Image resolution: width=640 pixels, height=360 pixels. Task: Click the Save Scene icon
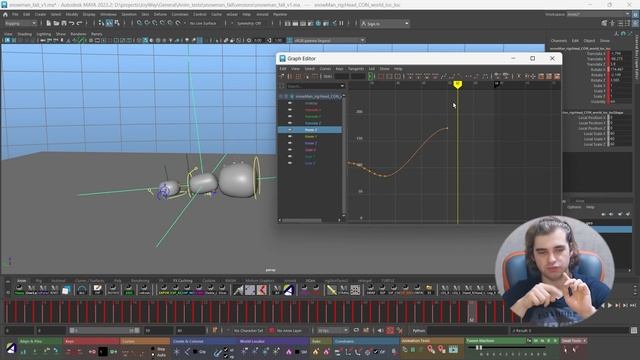tap(64, 23)
